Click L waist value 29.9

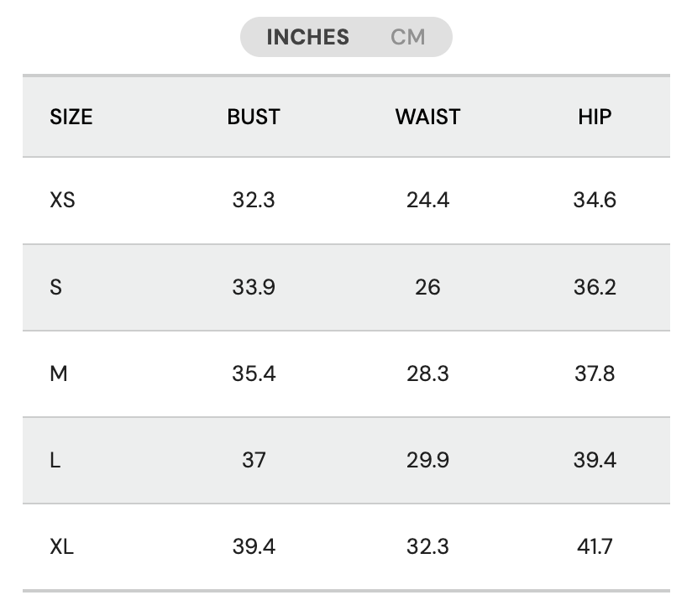pyautogui.click(x=427, y=460)
